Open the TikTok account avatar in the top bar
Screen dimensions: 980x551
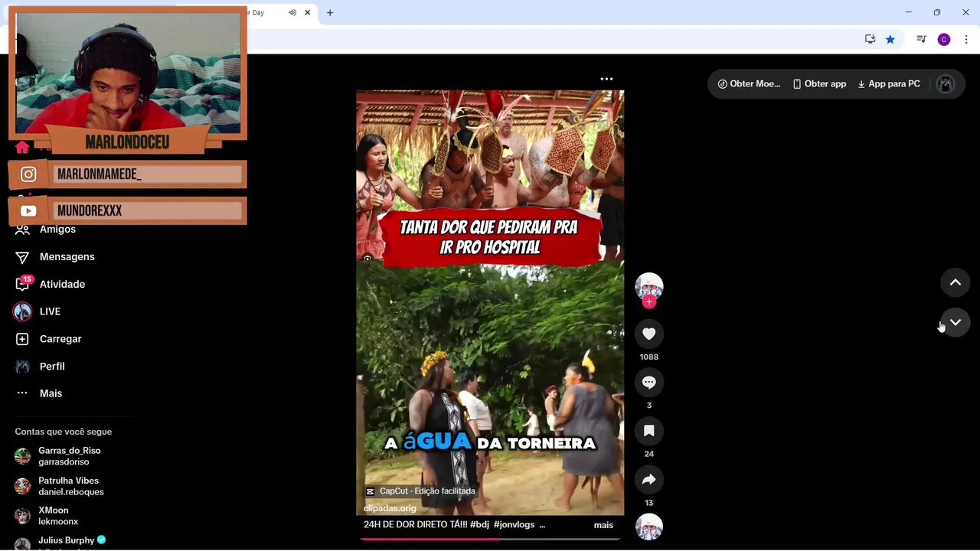pyautogui.click(x=946, y=84)
